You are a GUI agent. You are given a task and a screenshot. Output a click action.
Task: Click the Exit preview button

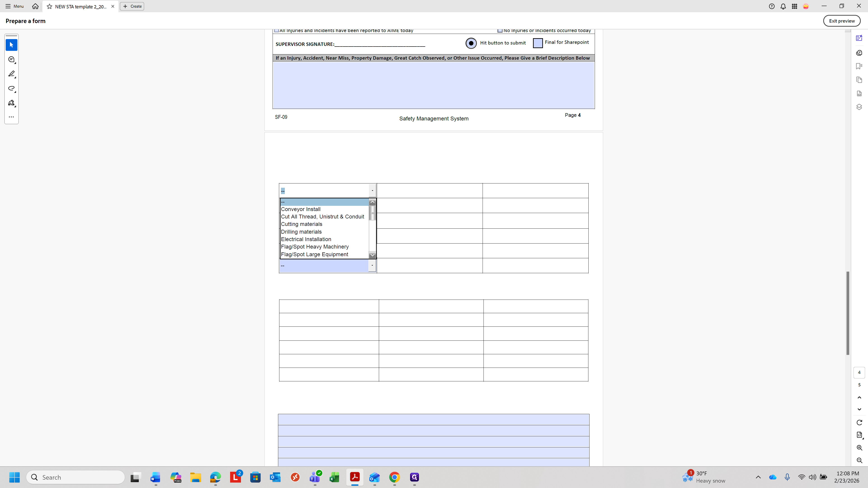841,21
